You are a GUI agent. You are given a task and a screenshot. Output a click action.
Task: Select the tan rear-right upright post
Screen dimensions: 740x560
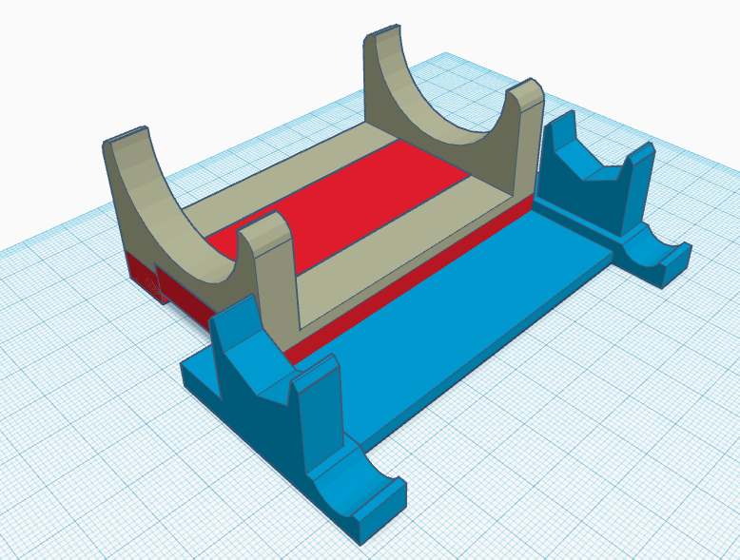pos(523,143)
